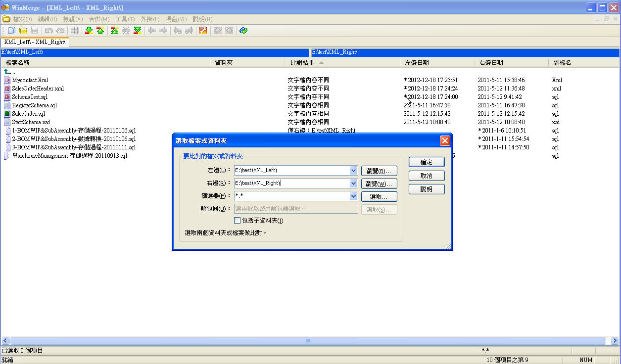Select the XML_Left\ - XML_Right\ tab
The image size is (621, 364).
[x=35, y=42]
